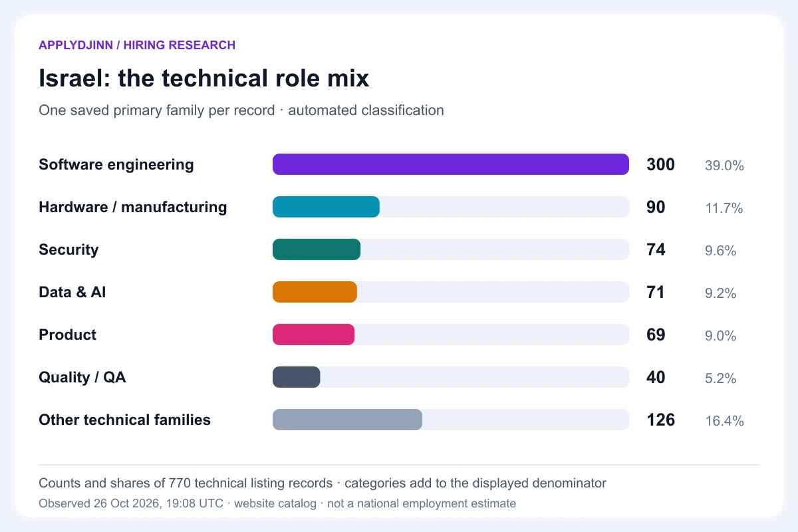The width and height of the screenshot is (798, 532).
Task: Click the pink Product bar
Action: pos(313,334)
